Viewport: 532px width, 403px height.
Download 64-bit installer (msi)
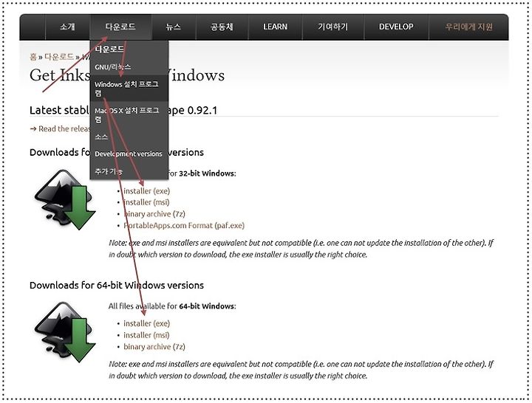(x=146, y=335)
